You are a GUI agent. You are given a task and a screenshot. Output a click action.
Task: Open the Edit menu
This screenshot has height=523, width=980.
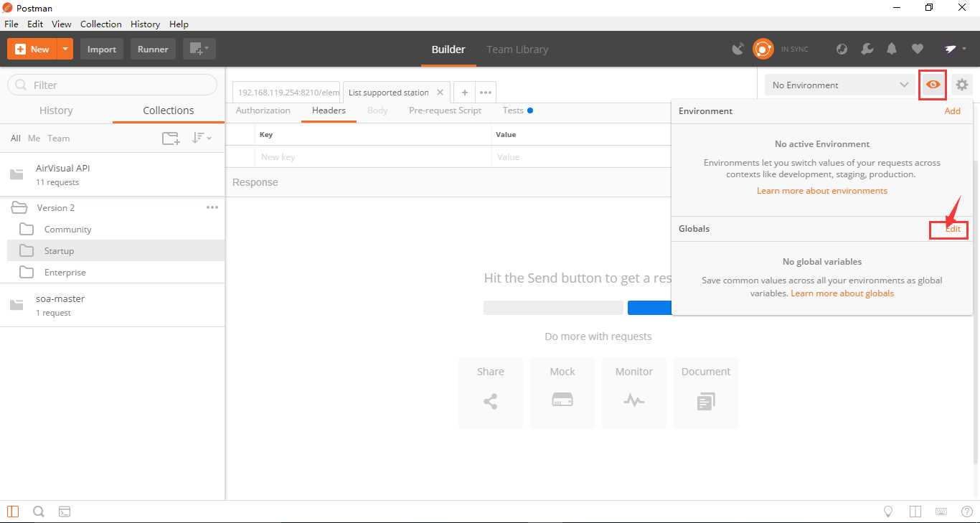click(x=35, y=24)
